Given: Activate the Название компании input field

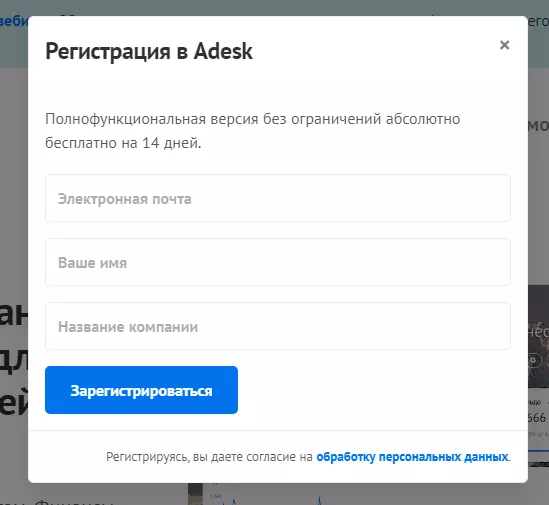Looking at the screenshot, I should click(278, 326).
